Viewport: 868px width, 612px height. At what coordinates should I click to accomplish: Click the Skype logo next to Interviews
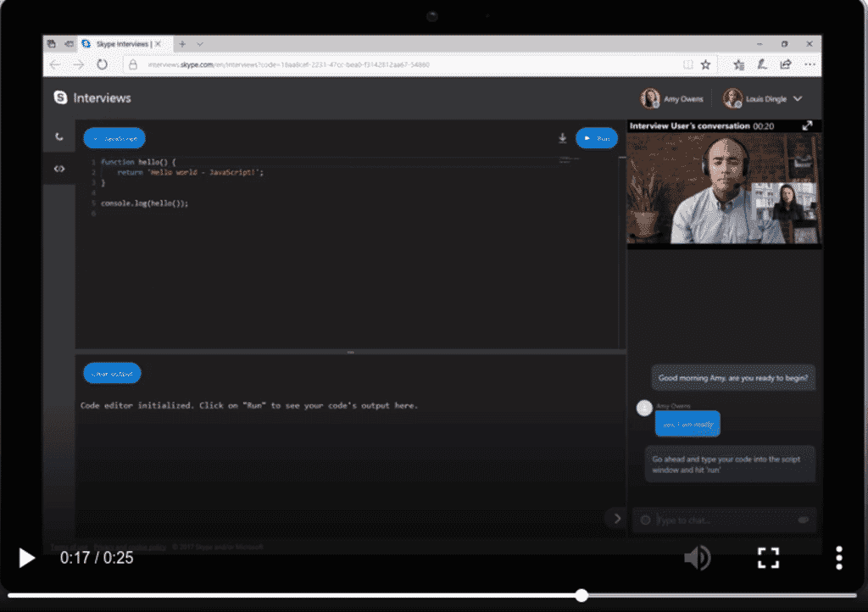tap(60, 97)
